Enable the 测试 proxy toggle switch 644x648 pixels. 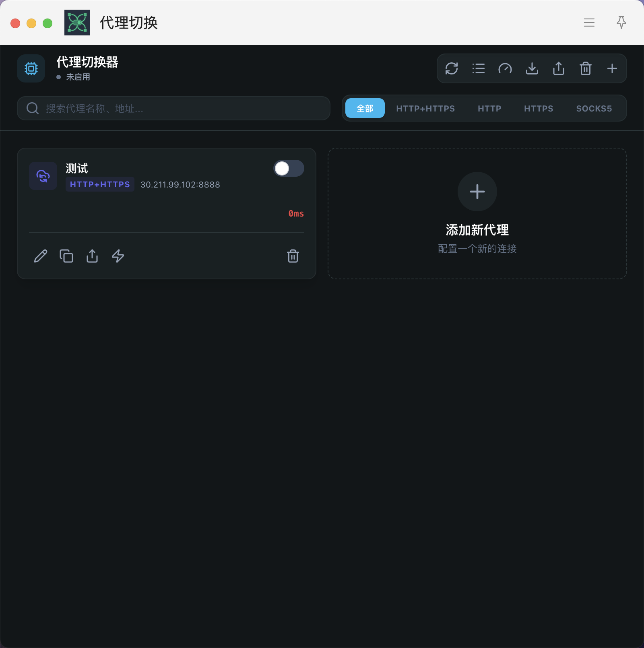(289, 169)
